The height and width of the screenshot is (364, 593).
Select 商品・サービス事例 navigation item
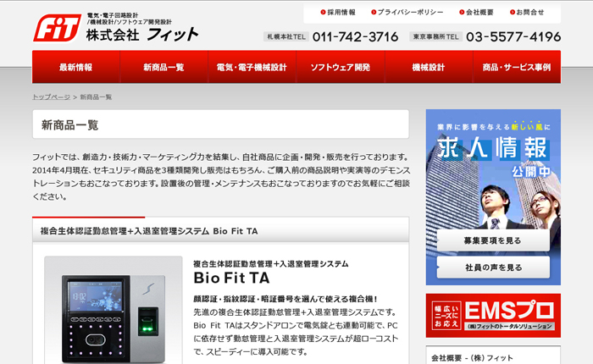(517, 67)
